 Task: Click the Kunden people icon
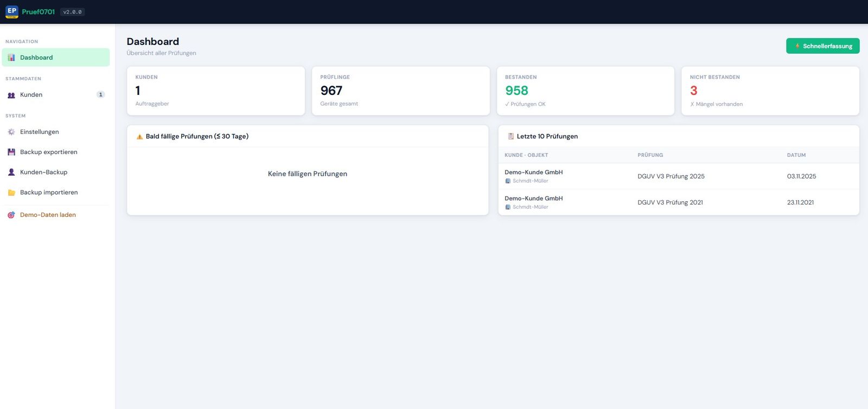[11, 95]
